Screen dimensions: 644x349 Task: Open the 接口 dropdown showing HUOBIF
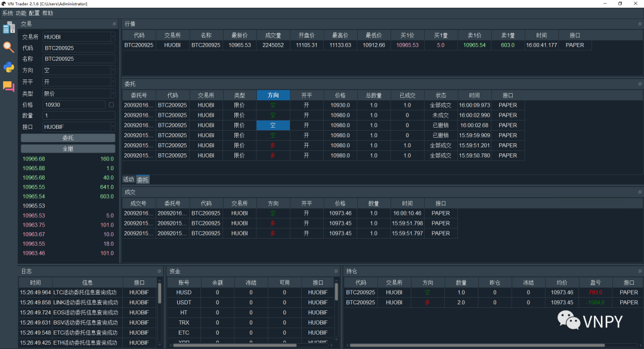(79, 126)
